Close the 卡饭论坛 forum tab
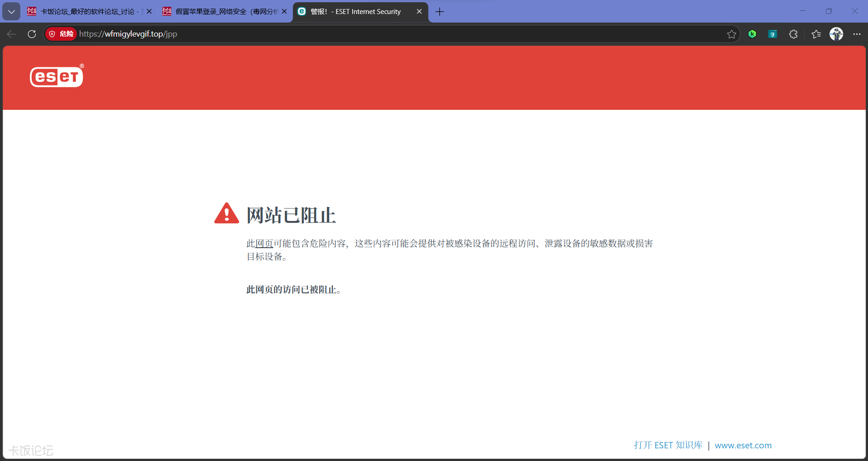868x461 pixels. 149,12
